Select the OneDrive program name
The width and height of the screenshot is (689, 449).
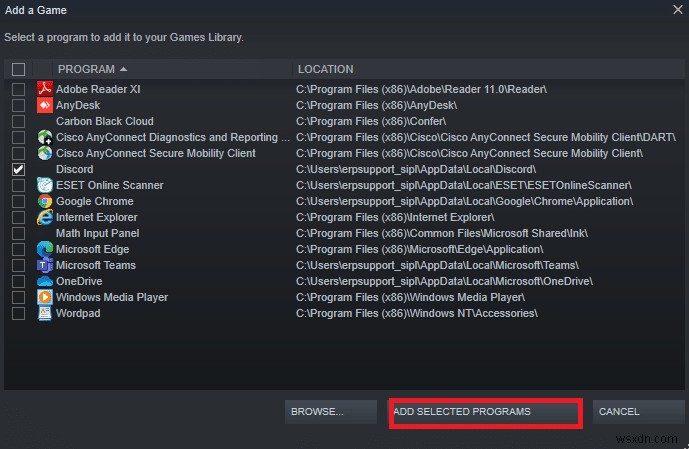[x=79, y=281]
